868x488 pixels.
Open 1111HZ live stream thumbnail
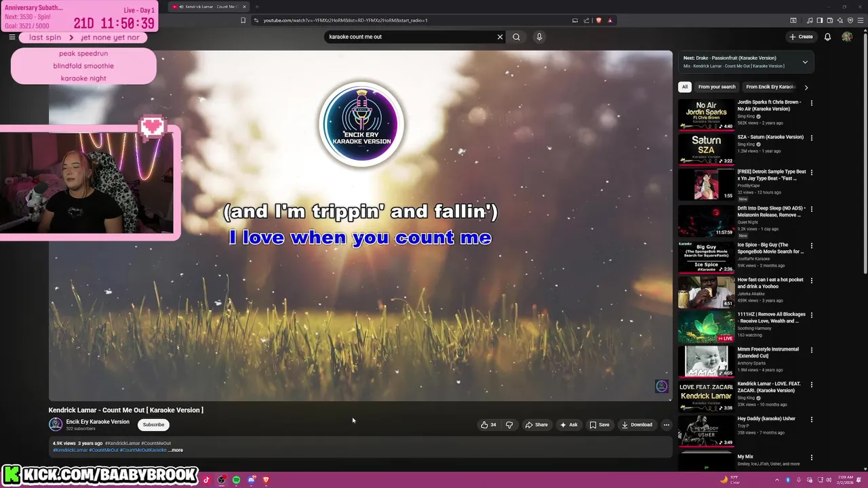pyautogui.click(x=706, y=327)
